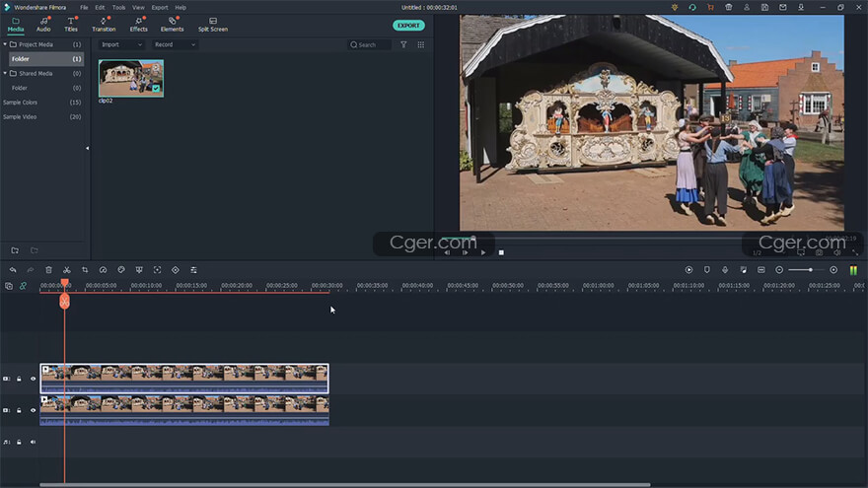Split clip using the scissors icon
This screenshot has height=488, width=868.
click(x=66, y=270)
